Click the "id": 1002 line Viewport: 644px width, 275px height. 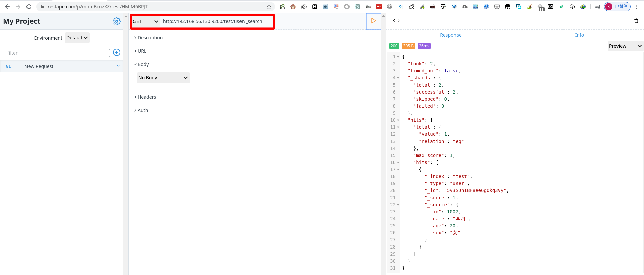pos(446,212)
